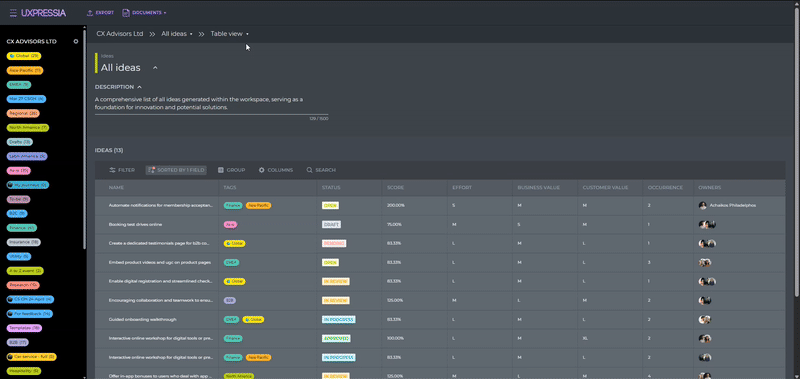Screen dimensions: 800x379
Task: Open idea Encouraging collaboration and teamwork
Action: click(x=160, y=300)
